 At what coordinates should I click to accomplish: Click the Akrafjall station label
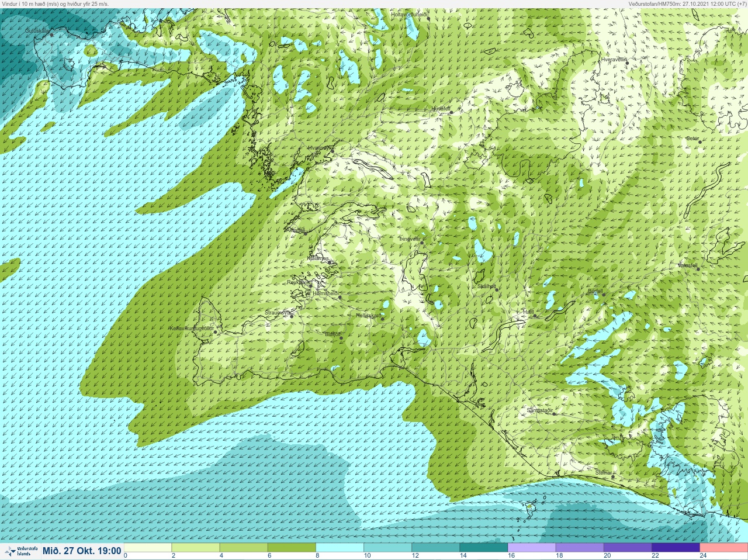click(x=295, y=230)
